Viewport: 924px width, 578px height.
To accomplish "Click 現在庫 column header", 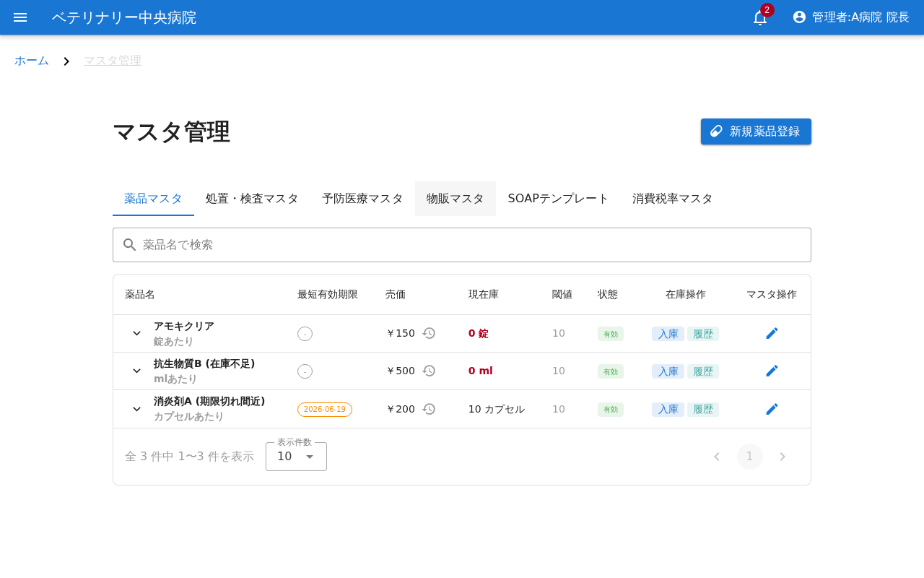I will click(x=484, y=295).
